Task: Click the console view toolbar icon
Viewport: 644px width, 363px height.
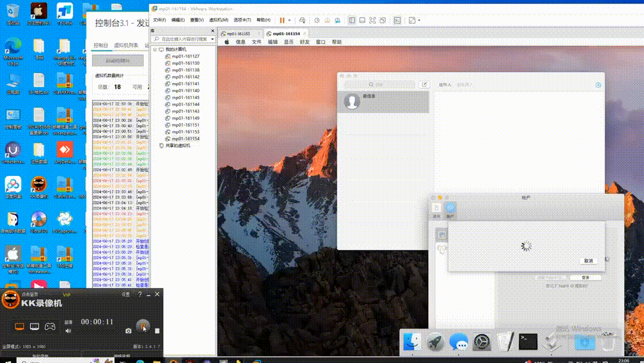Action: tap(397, 20)
